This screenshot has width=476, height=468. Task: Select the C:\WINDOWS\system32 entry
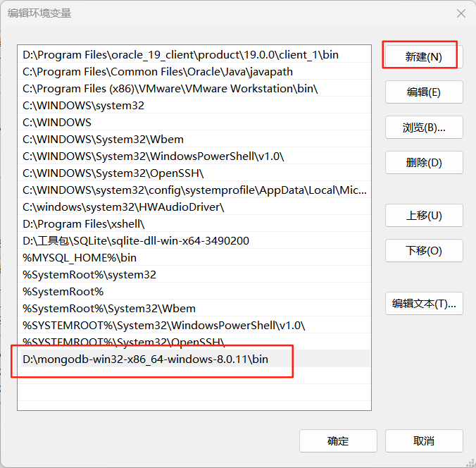point(194,106)
